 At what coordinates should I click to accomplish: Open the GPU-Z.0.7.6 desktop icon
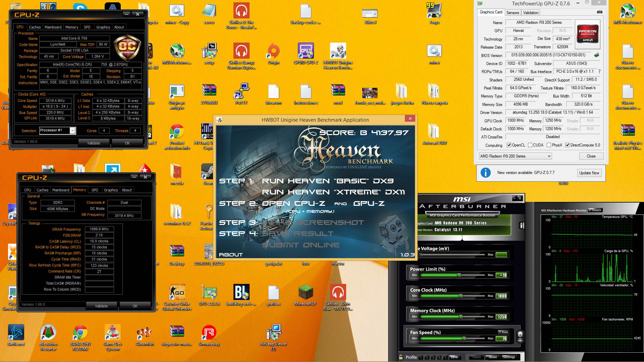click(x=209, y=296)
